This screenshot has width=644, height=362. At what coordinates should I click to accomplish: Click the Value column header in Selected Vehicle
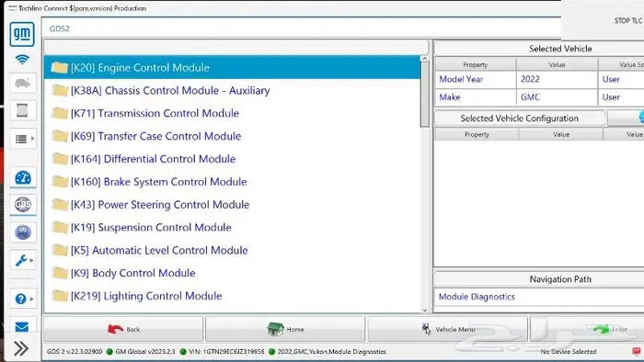pyautogui.click(x=557, y=65)
